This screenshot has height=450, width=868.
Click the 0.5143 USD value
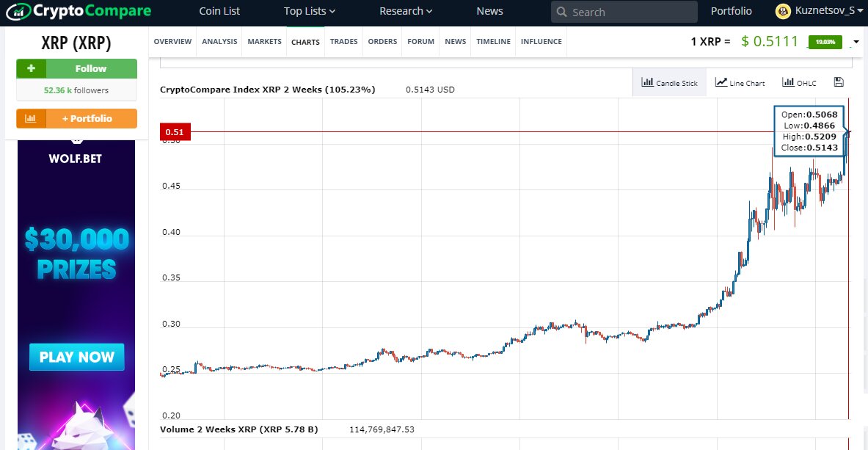pos(430,90)
